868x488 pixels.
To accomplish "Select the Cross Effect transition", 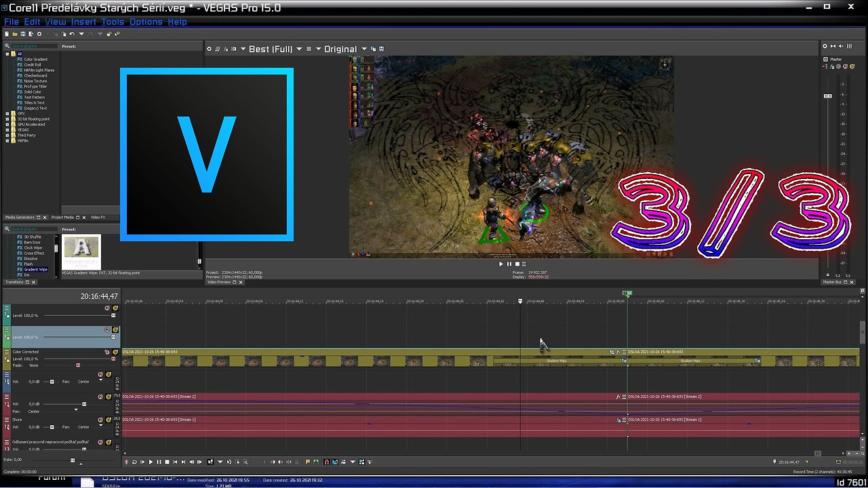I will click(34, 253).
